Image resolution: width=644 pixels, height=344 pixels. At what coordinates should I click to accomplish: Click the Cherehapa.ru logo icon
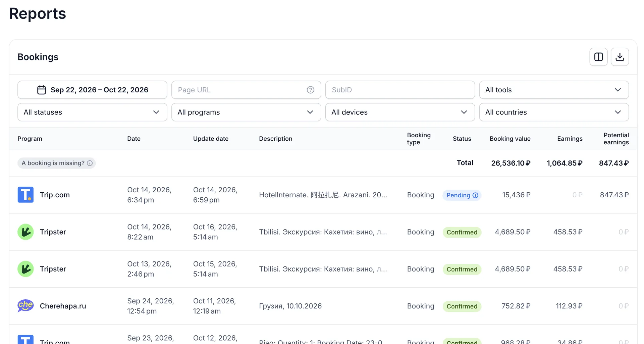pyautogui.click(x=25, y=306)
